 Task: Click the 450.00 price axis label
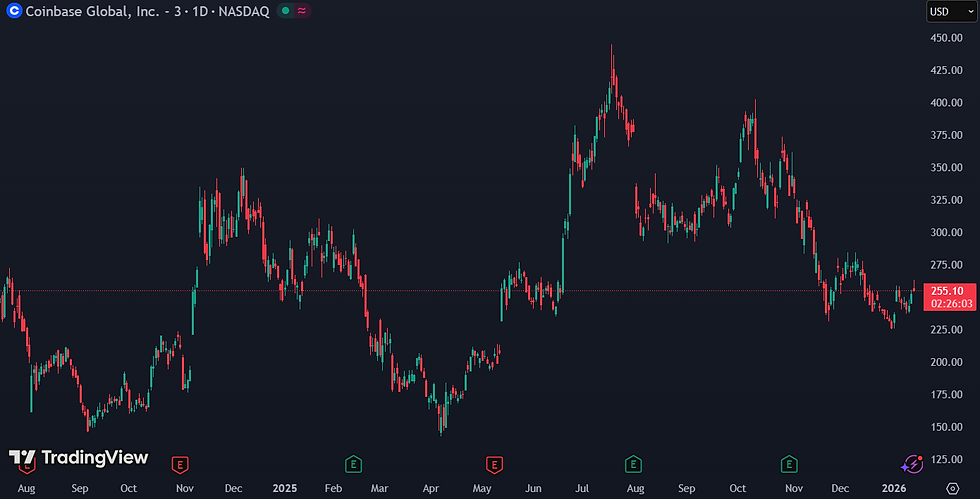[946, 38]
